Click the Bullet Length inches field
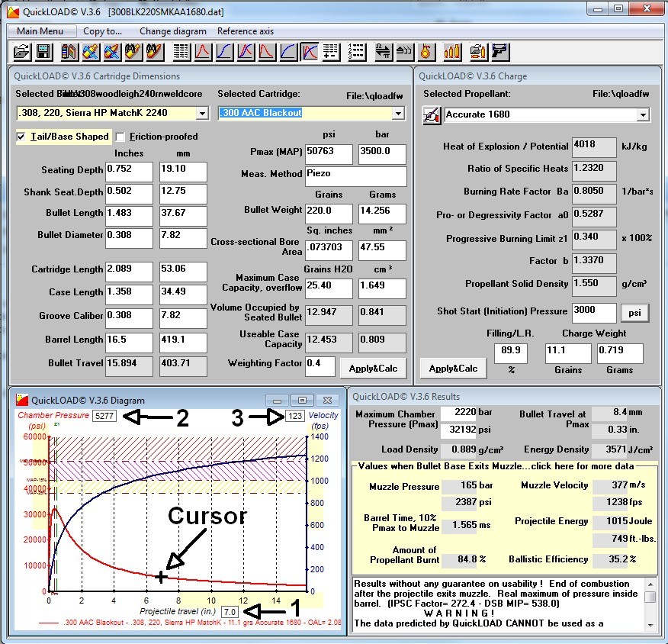668x644 pixels. pyautogui.click(x=129, y=216)
